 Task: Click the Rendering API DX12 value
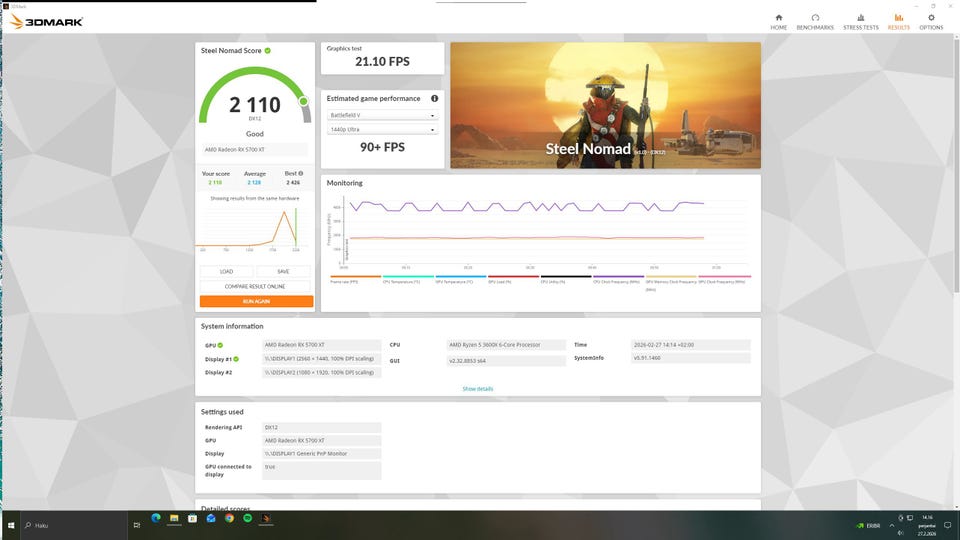[321, 427]
